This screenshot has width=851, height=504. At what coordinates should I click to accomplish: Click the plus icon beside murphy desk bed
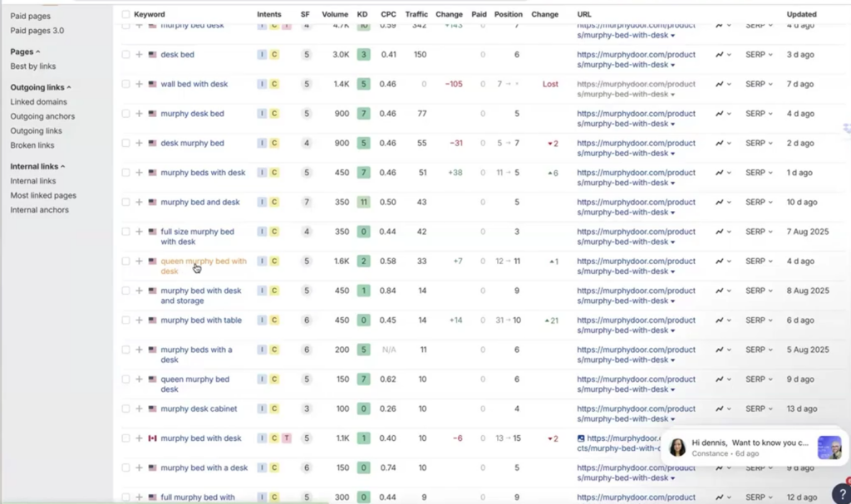(139, 113)
